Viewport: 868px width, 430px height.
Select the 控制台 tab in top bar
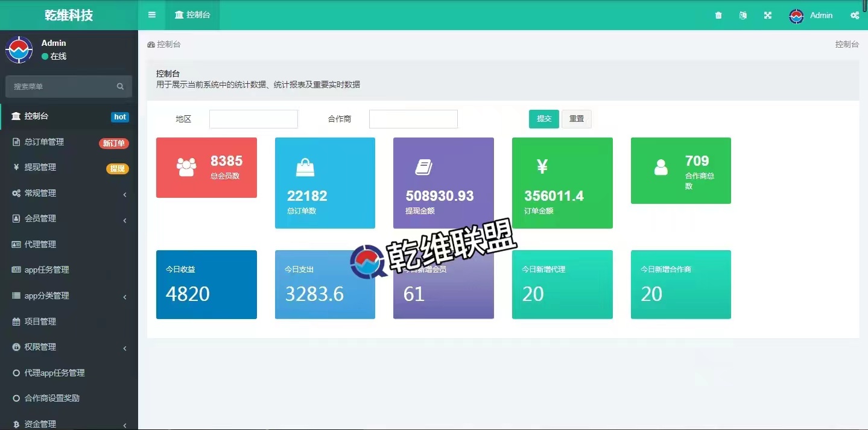(x=192, y=15)
